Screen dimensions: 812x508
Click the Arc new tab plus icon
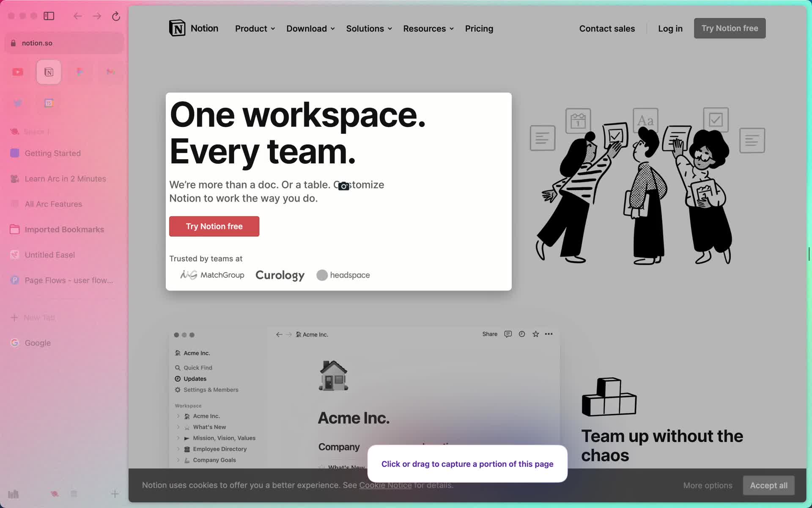(x=15, y=317)
